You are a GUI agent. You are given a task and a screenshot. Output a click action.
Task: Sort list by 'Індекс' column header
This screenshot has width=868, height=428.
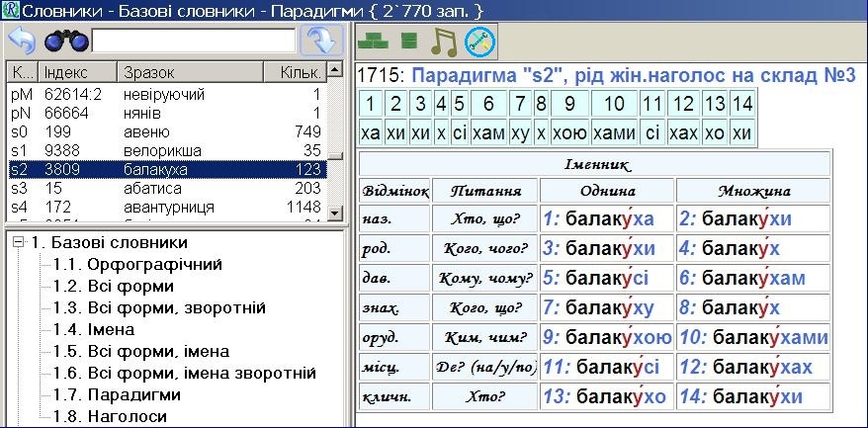[x=78, y=72]
